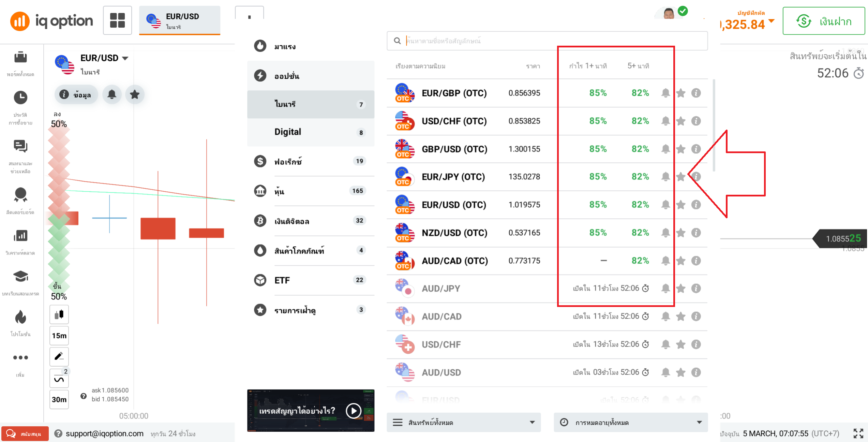The height and width of the screenshot is (442, 868).
Task: Sort list by popularity header
Action: 420,66
